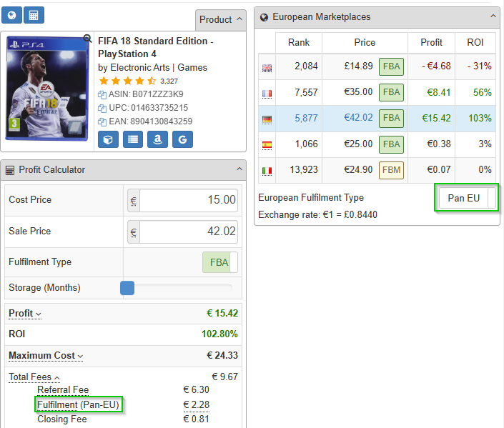Click the globe marketplaces button at top left
The height and width of the screenshot is (428, 504).
click(x=11, y=15)
